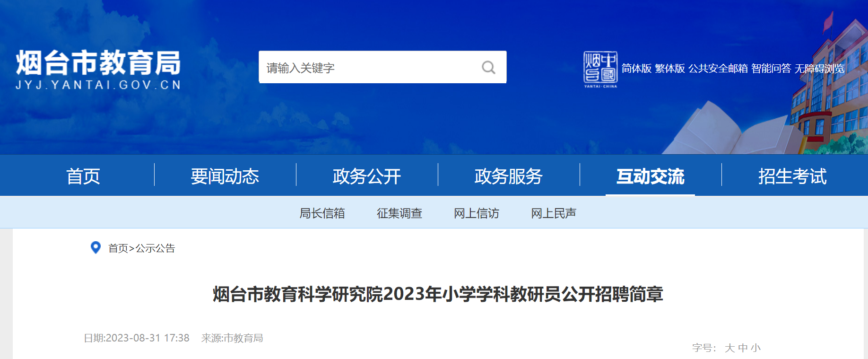The height and width of the screenshot is (359, 868).
Task: Click 首页 in the breadcrumb
Action: [118, 248]
